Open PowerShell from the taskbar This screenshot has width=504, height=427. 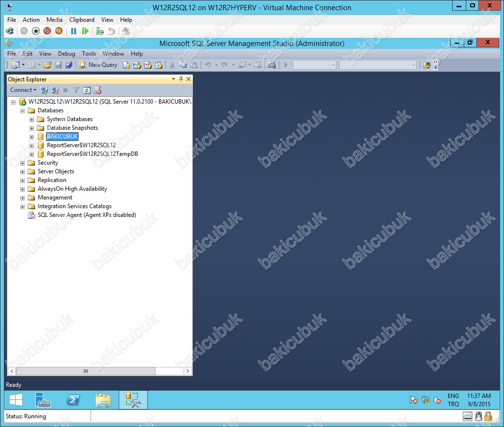click(73, 400)
